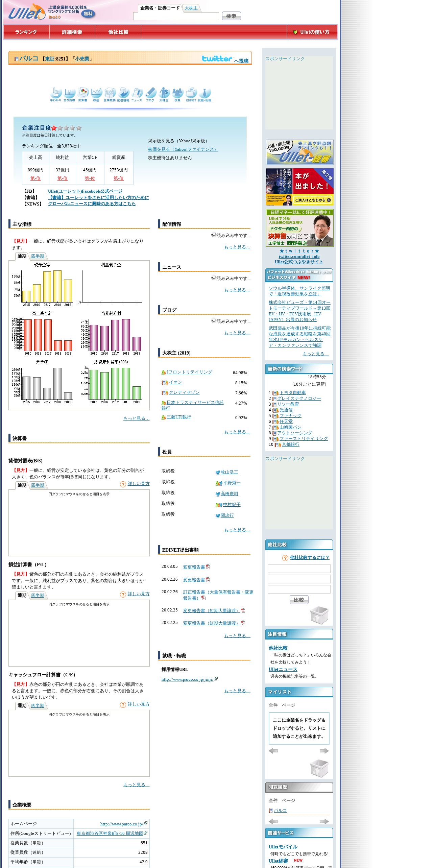Open Jフロントリテイリング shareholder link
This screenshot has width=434, height=868.
(189, 372)
